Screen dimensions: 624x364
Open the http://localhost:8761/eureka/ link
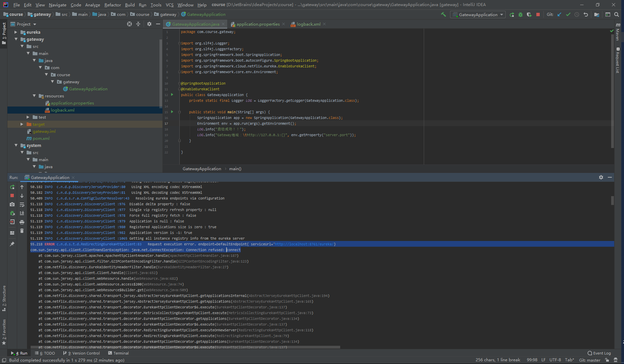point(304,244)
